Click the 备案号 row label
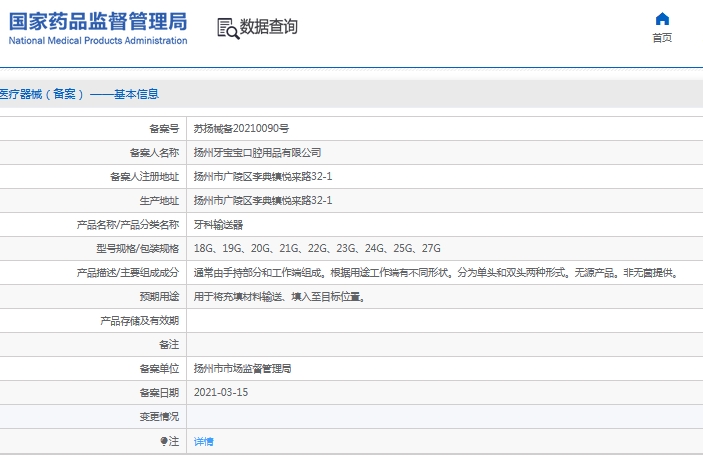This screenshot has width=703, height=463. tap(164, 129)
